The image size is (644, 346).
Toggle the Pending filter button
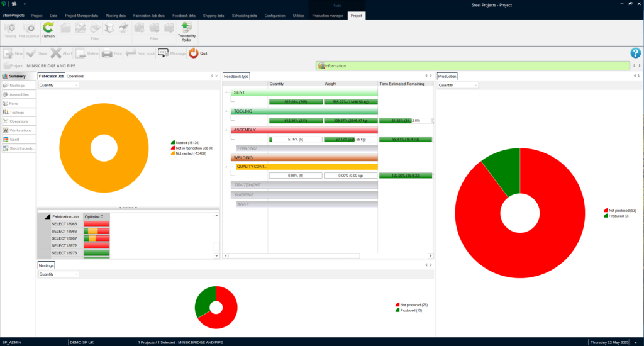click(x=10, y=29)
